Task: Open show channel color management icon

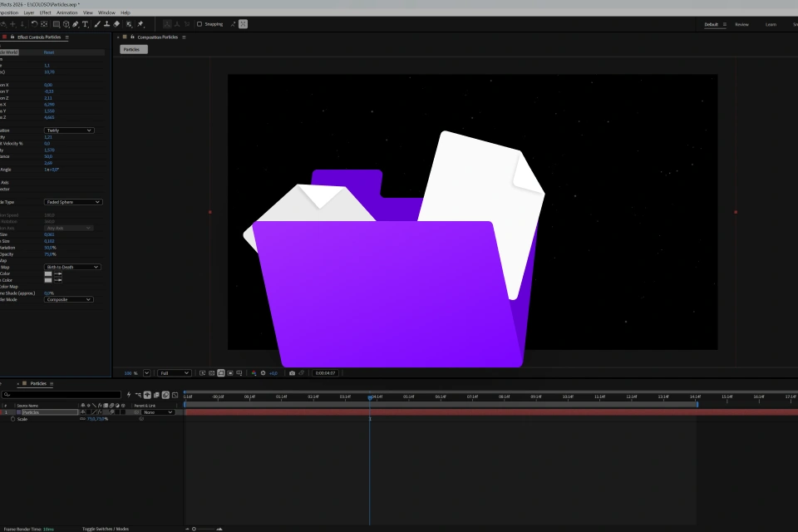Action: tap(254, 373)
